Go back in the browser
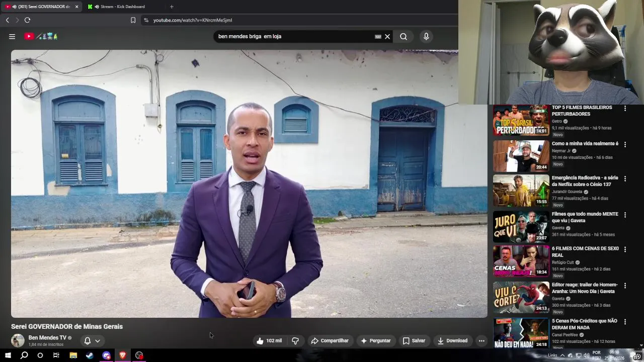The image size is (644, 362). [8, 20]
